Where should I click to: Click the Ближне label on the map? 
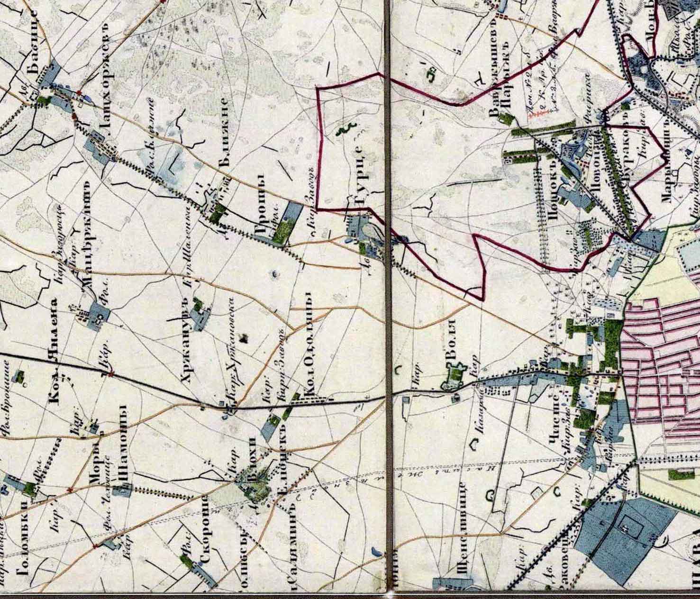[x=224, y=133]
